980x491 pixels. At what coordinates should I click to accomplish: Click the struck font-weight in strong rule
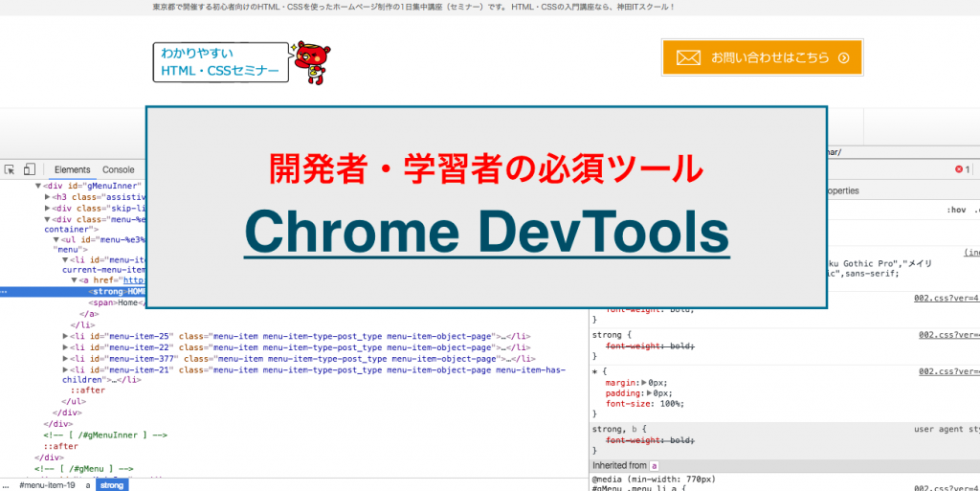coord(650,346)
